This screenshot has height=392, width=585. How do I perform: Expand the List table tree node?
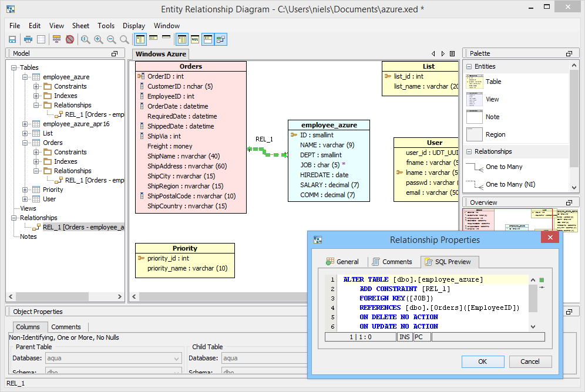click(x=25, y=133)
